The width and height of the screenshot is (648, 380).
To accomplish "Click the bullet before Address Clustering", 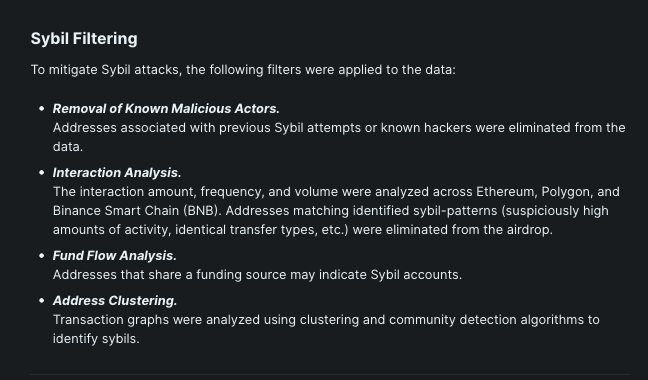I will (x=41, y=301).
